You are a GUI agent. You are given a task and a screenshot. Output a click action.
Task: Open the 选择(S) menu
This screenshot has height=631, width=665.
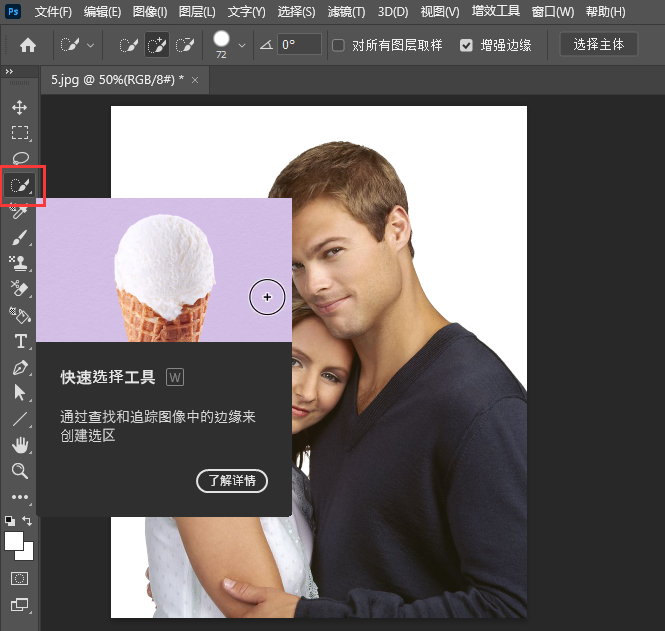click(296, 12)
